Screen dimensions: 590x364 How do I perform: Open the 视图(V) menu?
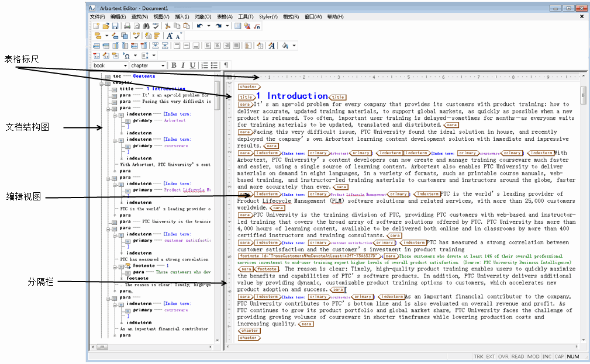point(161,16)
